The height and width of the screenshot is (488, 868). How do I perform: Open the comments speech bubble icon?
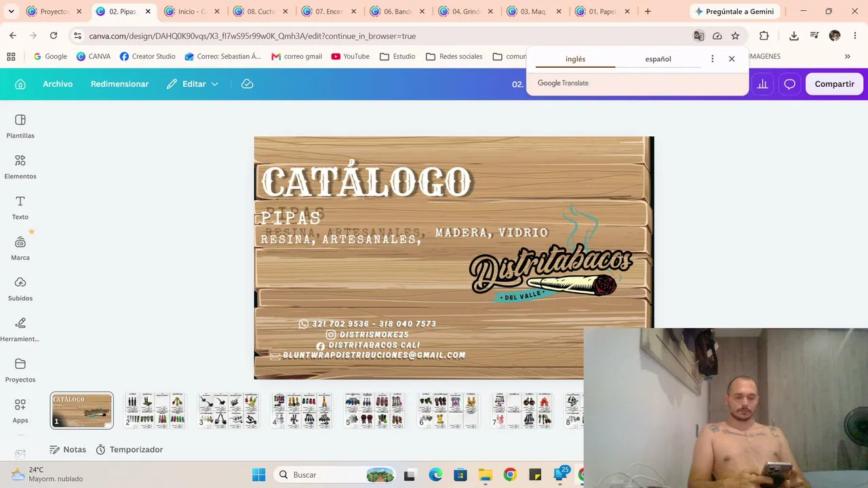790,84
